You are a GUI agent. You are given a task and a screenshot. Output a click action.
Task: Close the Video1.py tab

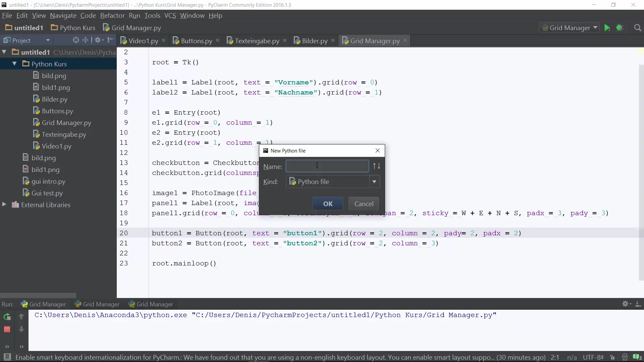pyautogui.click(x=164, y=40)
